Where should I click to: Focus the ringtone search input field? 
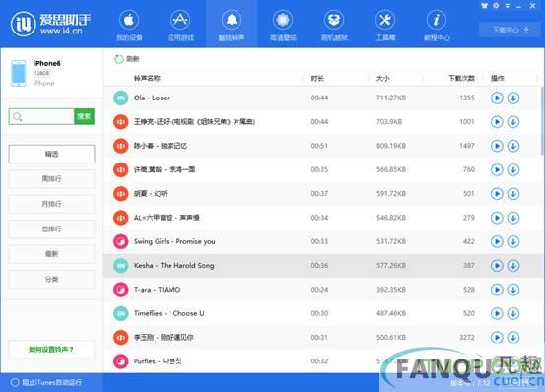point(41,116)
